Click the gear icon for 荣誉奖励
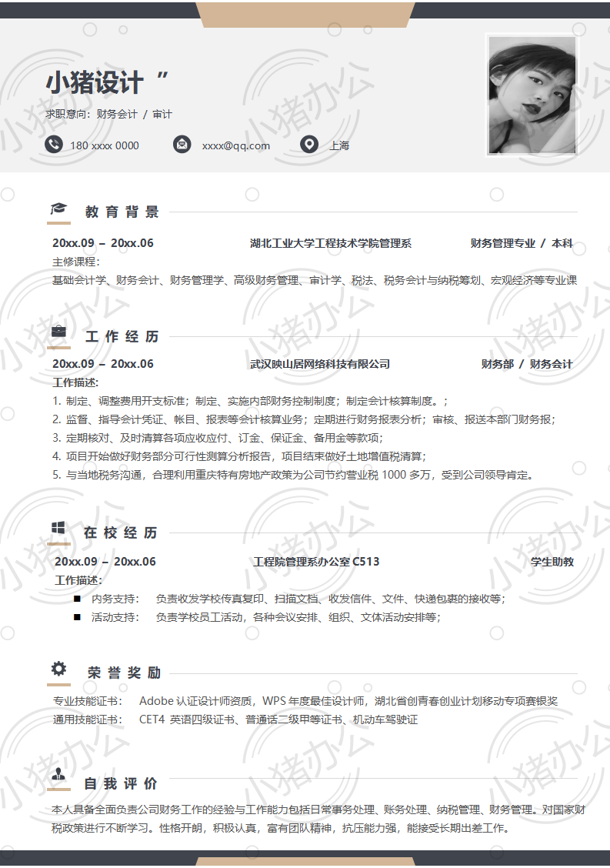The width and height of the screenshot is (610, 868). click(x=58, y=669)
